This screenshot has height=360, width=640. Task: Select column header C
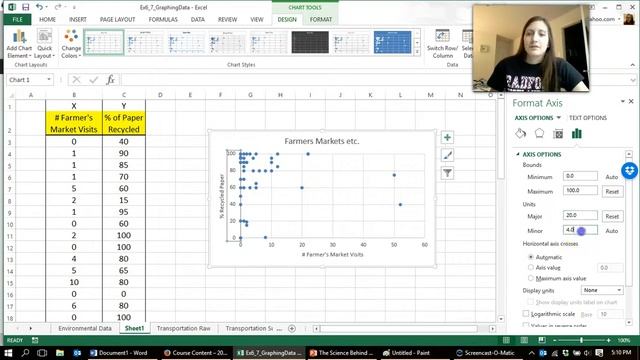[124, 95]
